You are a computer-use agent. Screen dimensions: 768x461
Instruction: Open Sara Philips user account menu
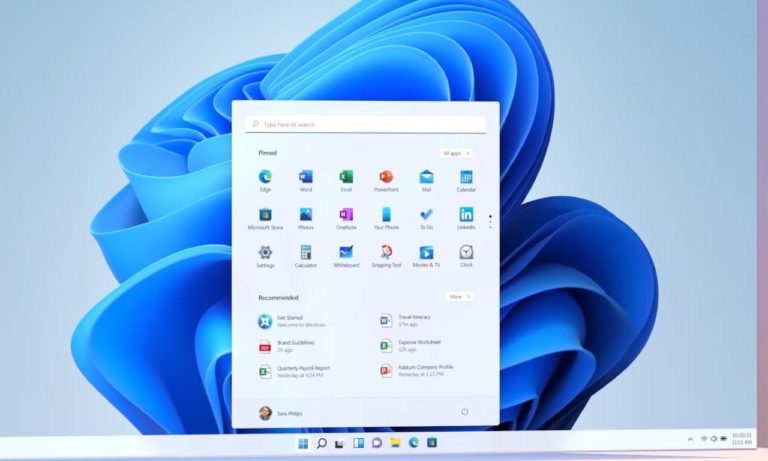(280, 413)
